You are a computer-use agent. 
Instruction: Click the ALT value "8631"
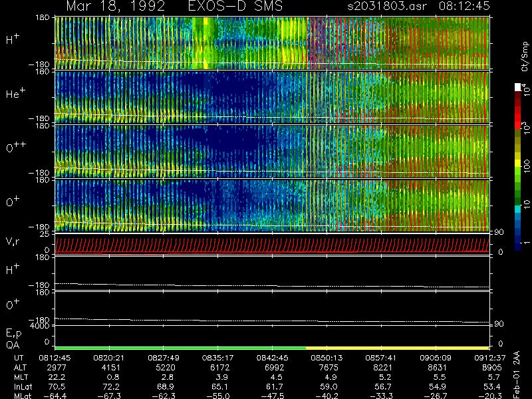[437, 368]
